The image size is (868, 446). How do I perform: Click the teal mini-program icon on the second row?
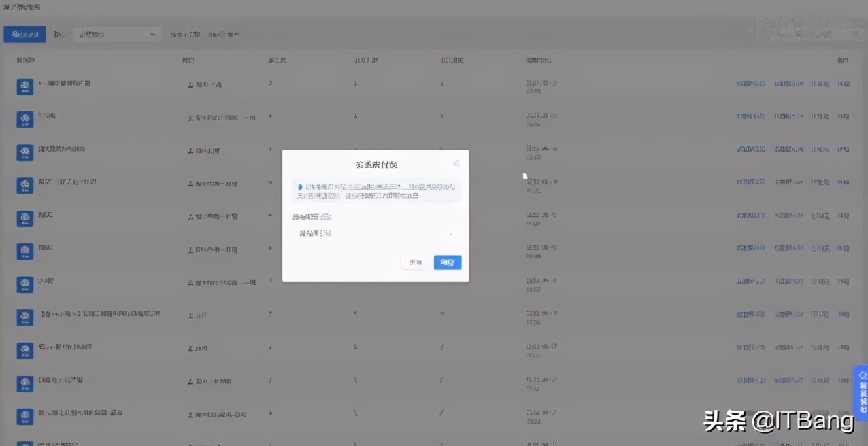coord(24,118)
